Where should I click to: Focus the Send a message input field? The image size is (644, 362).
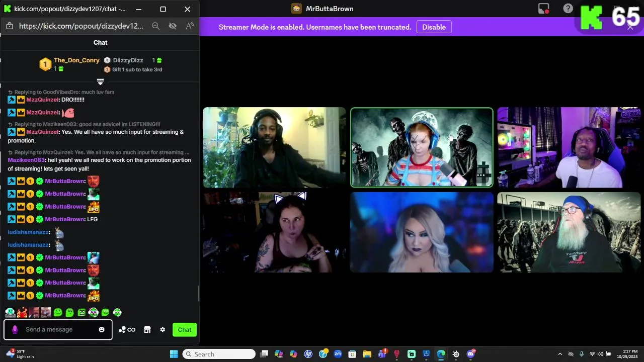pyautogui.click(x=58, y=330)
